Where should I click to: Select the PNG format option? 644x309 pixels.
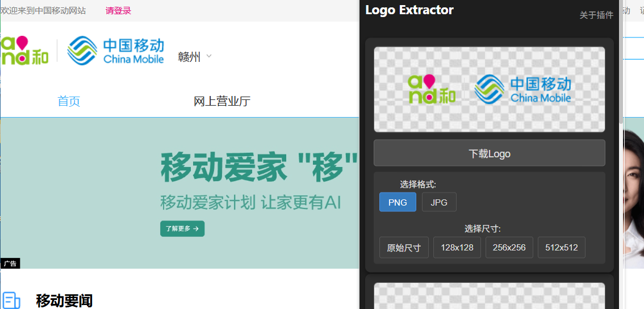tap(398, 202)
